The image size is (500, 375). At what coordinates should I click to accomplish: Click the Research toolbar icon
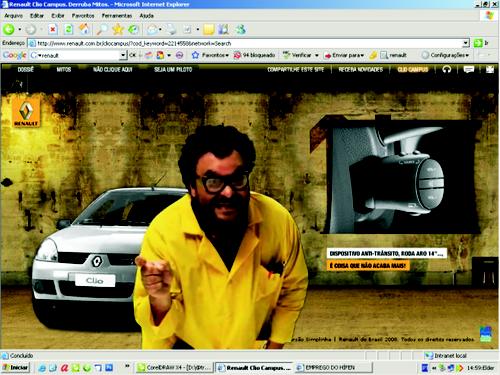[224, 29]
